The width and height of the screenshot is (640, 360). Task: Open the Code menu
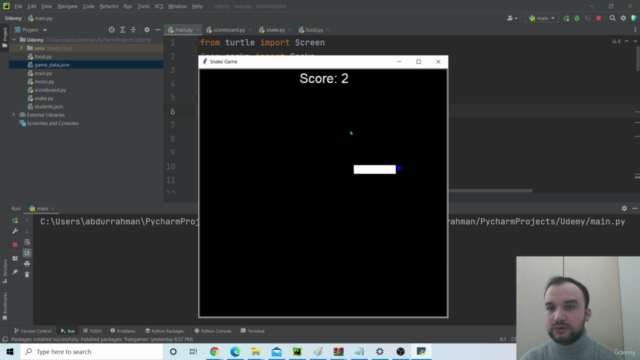(x=89, y=6)
